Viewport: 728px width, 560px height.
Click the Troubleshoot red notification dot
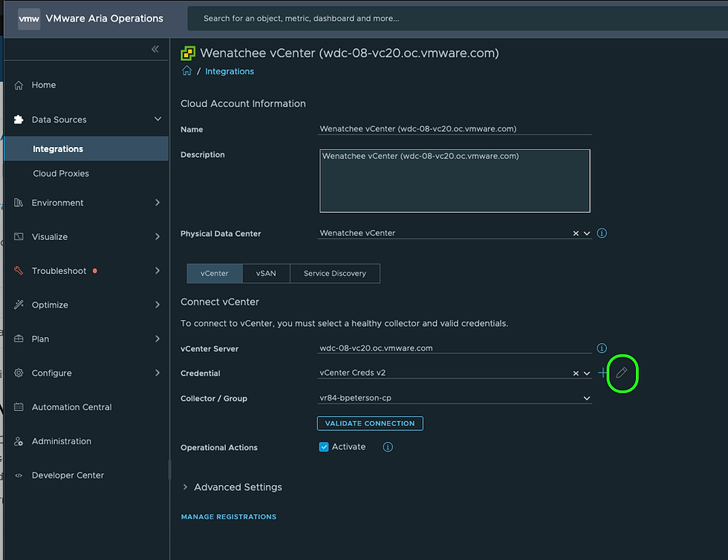tap(95, 270)
